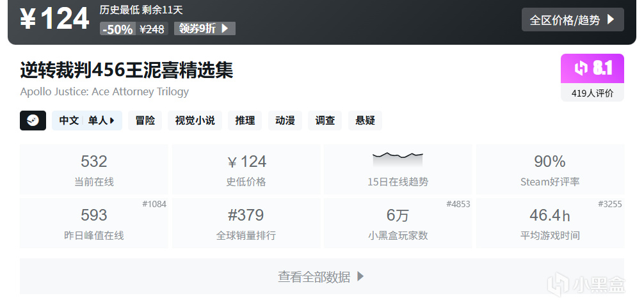Viewport: 644px width, 305px height.
Task: Click the large ¥124 current price
Action: pyautogui.click(x=54, y=19)
